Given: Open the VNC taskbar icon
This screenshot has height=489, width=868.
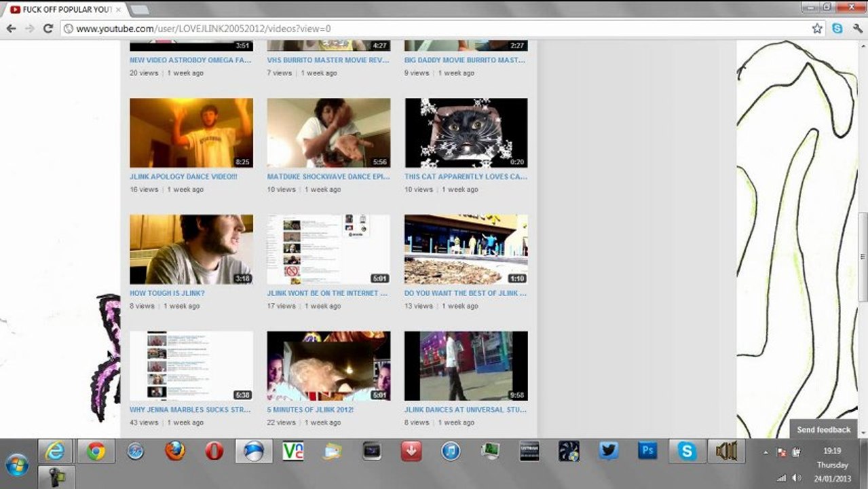Looking at the screenshot, I should [293, 451].
